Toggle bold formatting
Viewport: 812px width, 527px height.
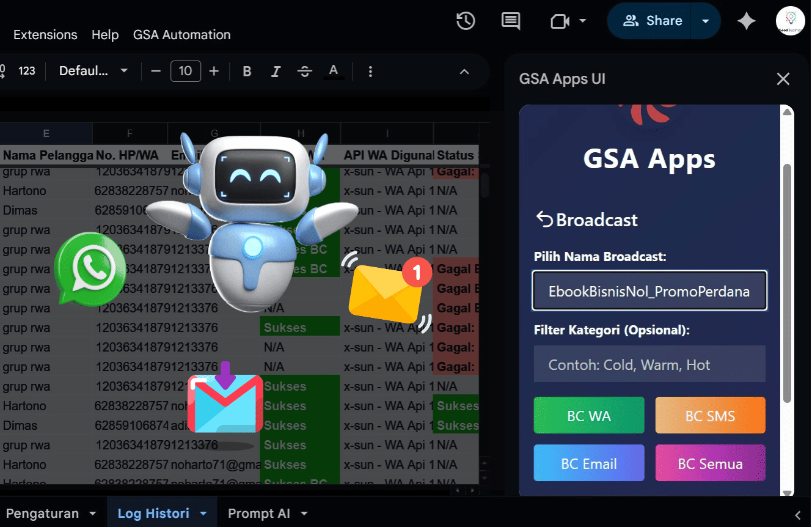[247, 72]
